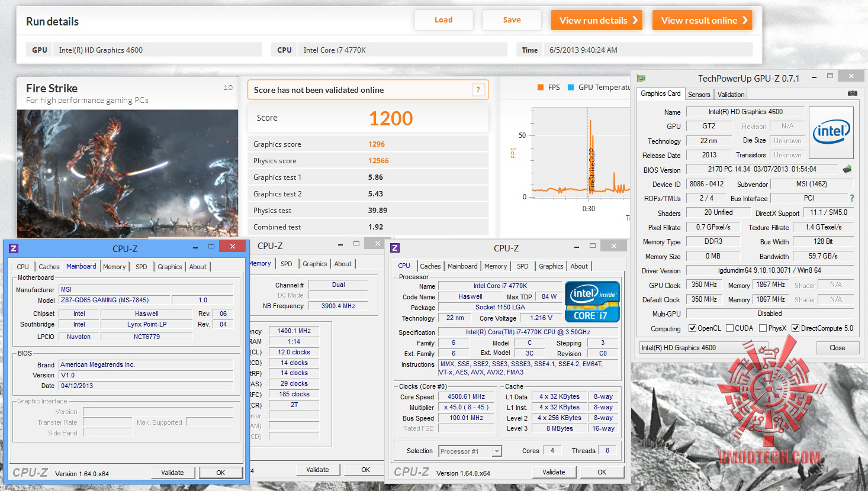Close the Mainboard CPU-Z window

pyautogui.click(x=232, y=247)
